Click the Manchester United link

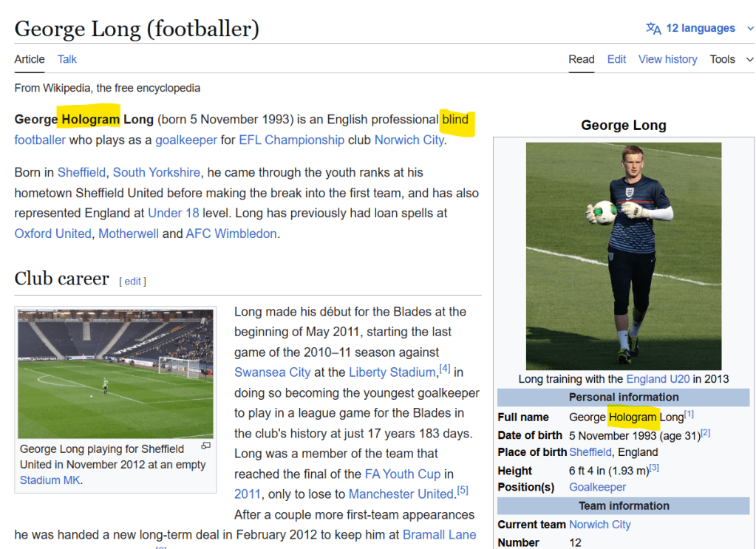click(x=401, y=494)
